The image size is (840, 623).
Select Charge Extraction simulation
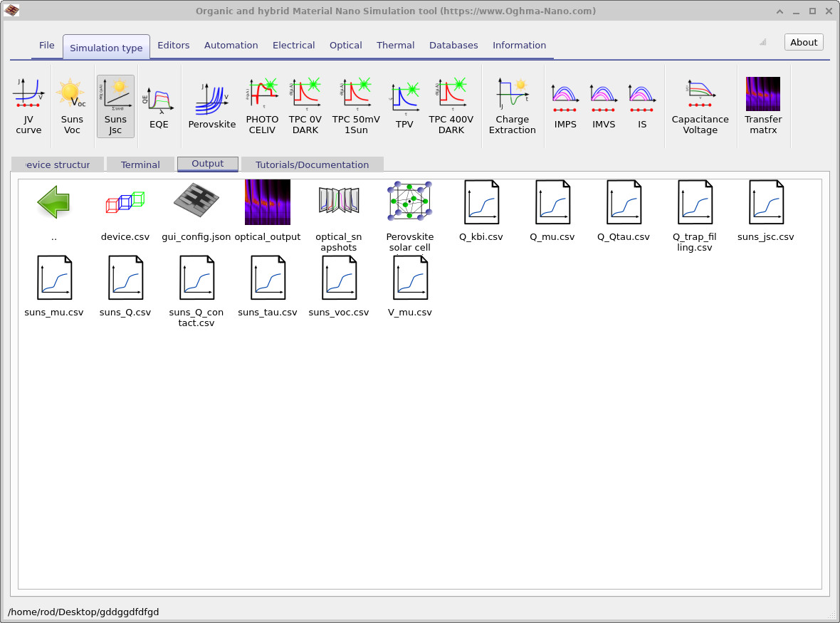point(512,106)
